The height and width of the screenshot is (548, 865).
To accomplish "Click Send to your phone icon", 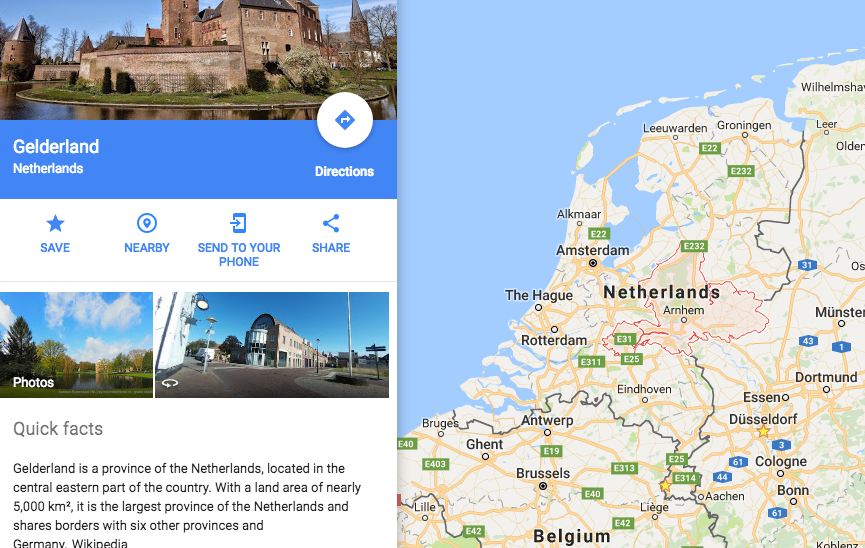I will coord(238,224).
